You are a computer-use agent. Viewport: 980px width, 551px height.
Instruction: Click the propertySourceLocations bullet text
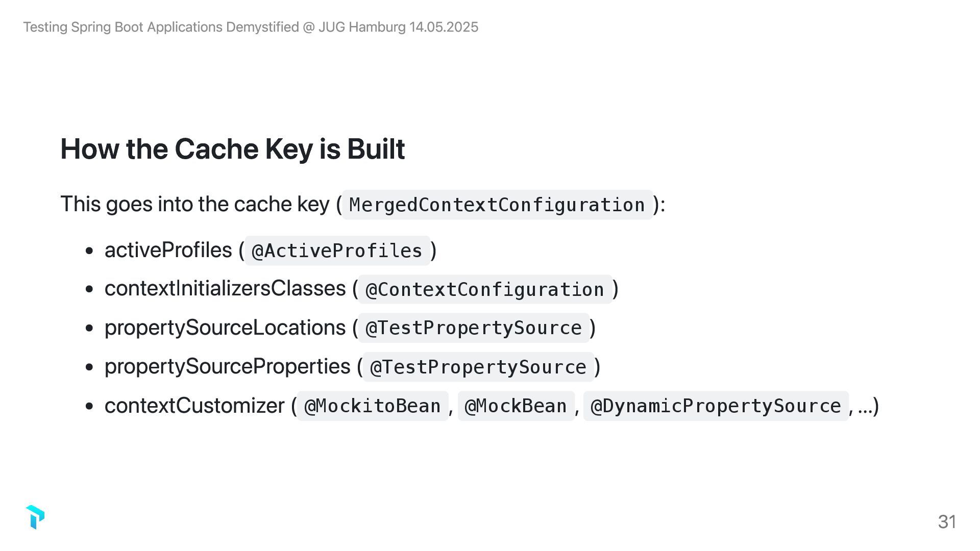pos(225,328)
